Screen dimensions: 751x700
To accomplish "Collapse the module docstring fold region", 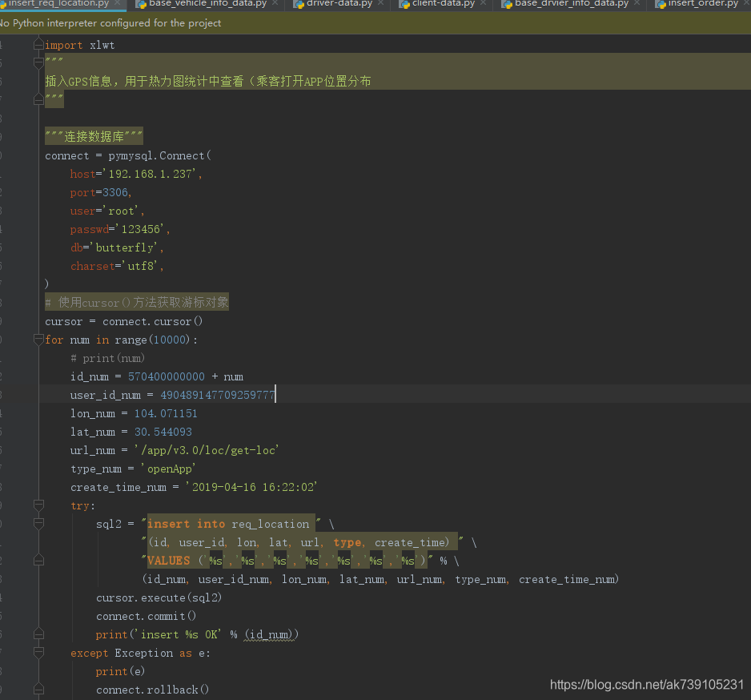I will point(38,62).
